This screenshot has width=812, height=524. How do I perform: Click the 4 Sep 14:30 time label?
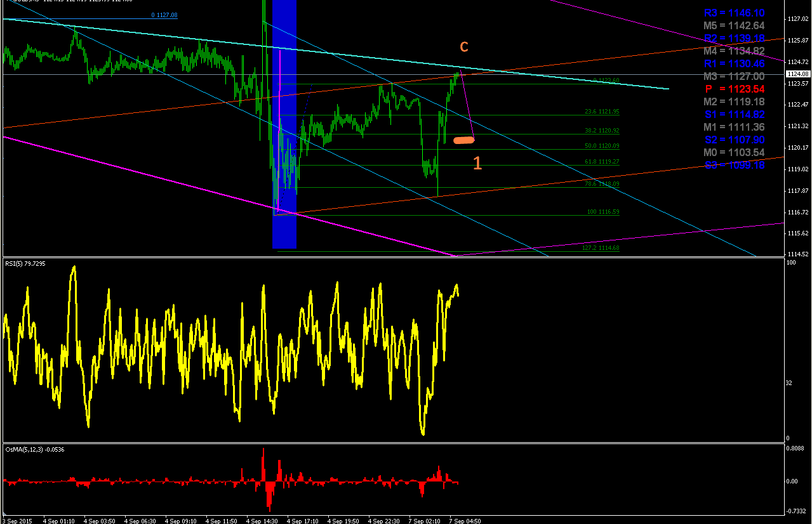[262, 521]
